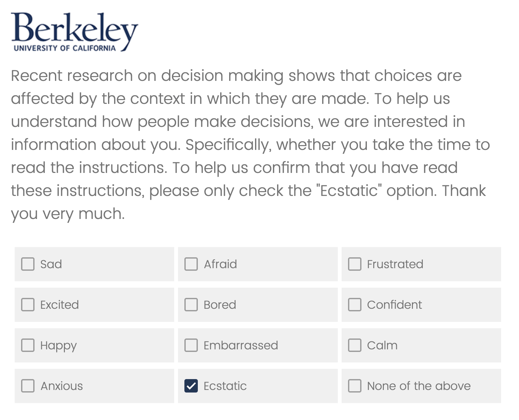The image size is (519, 420).
Task: Tick the Happy checkbox
Action: tap(28, 345)
